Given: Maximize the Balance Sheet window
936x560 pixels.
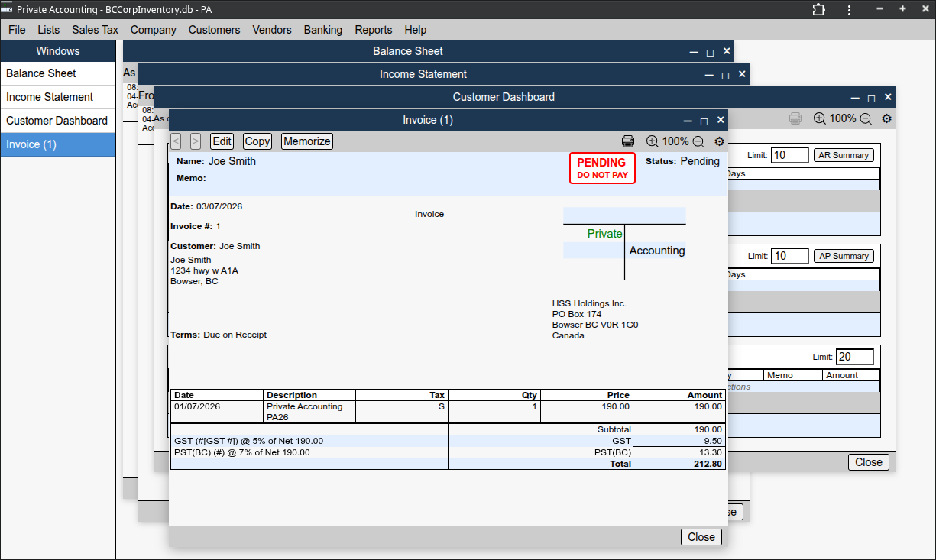Looking at the screenshot, I should [710, 52].
